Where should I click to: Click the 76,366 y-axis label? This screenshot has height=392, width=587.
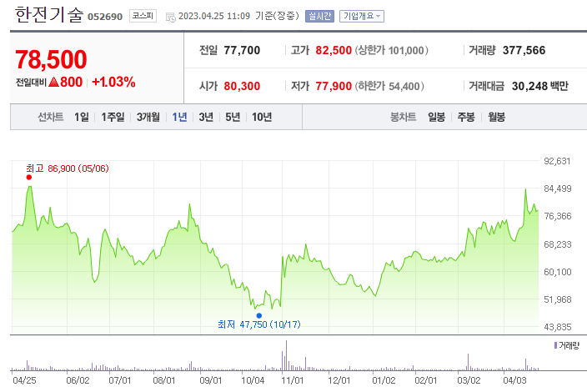coord(558,216)
